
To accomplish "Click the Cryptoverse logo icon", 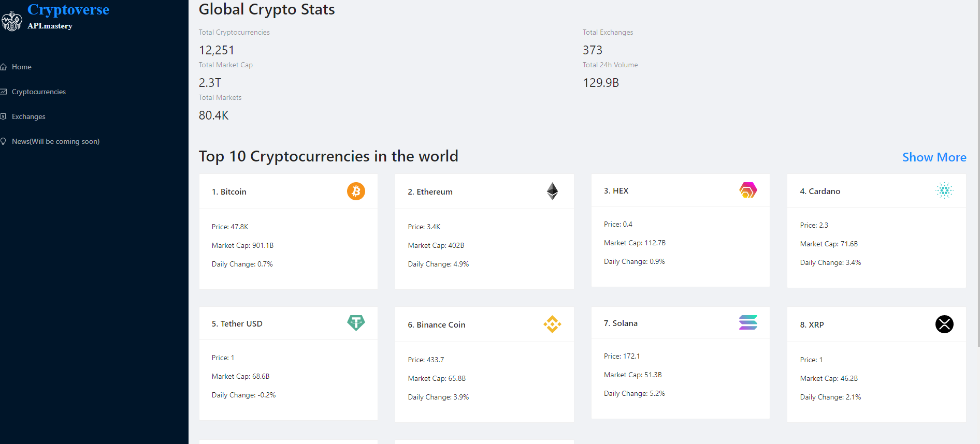I will (11, 21).
